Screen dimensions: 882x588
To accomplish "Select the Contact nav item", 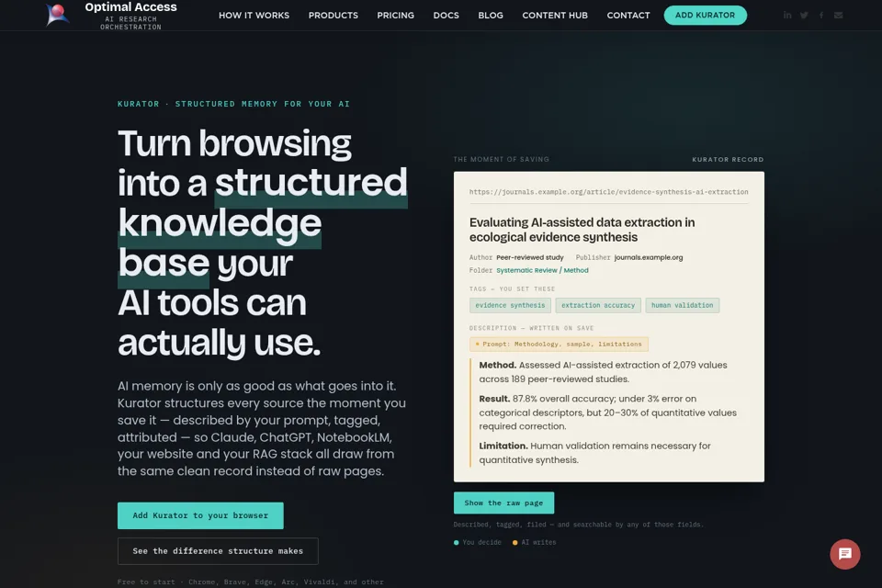I will [x=628, y=16].
